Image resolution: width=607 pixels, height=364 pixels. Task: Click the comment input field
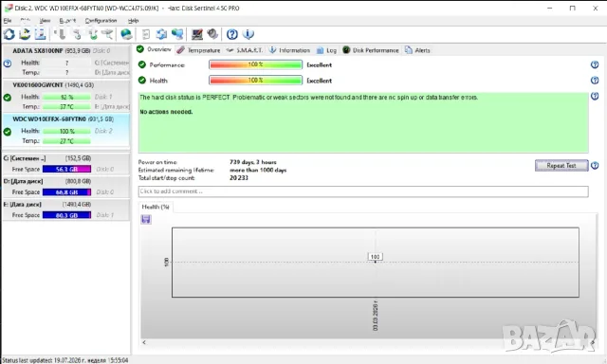point(363,191)
